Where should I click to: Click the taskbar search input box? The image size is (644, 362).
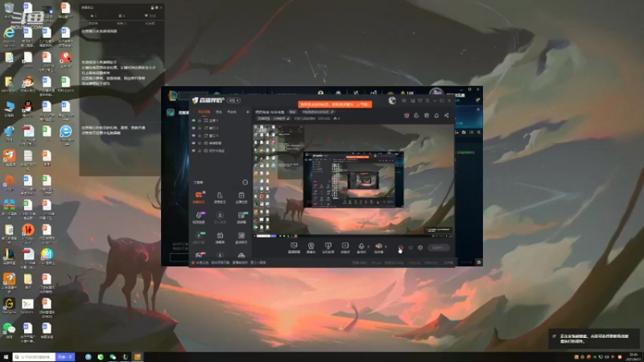coord(34,357)
